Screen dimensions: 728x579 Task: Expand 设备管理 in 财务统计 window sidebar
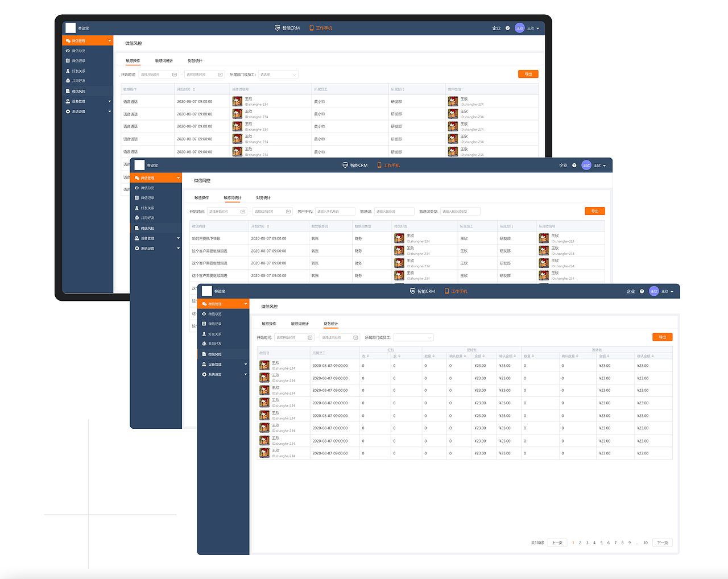(246, 365)
